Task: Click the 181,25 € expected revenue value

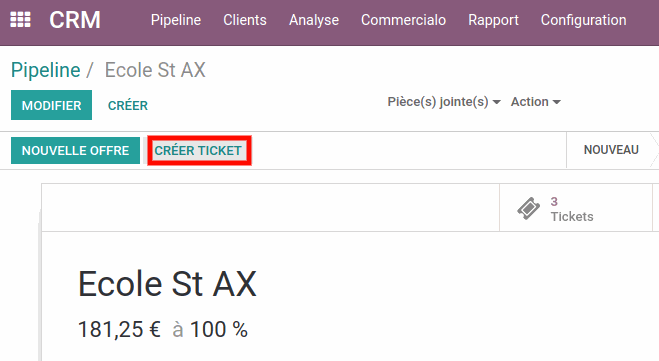Action: 119,329
